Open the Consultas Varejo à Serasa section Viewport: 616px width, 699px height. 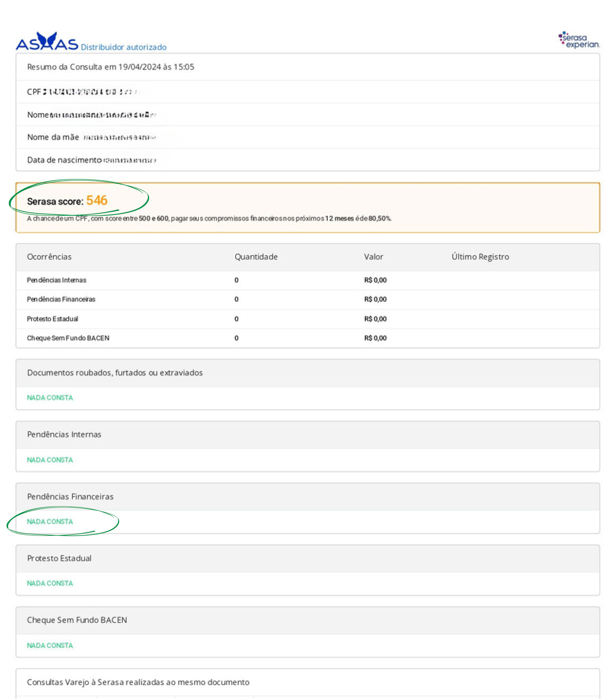click(138, 682)
